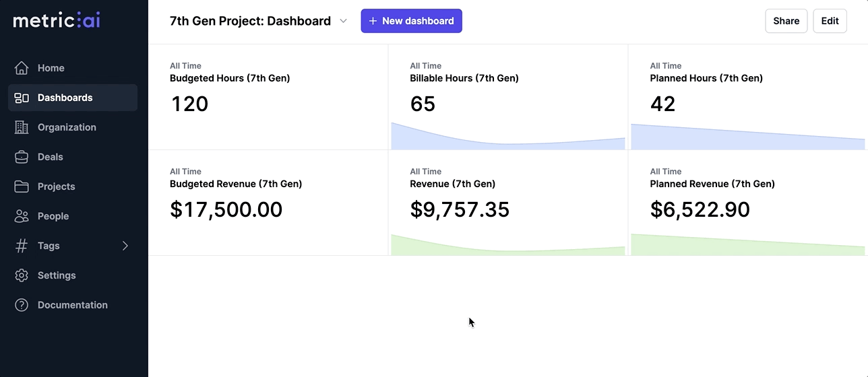Open the dashboard title dropdown arrow
Screen dimensions: 868x377
[343, 21]
